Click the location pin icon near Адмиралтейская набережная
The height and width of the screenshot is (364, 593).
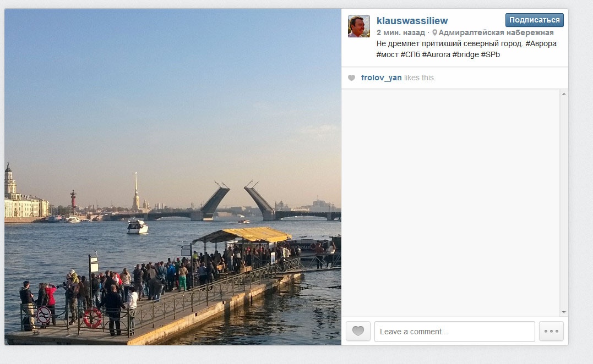(434, 33)
